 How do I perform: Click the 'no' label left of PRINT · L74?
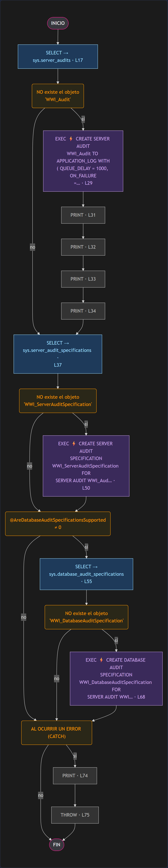(41, 795)
